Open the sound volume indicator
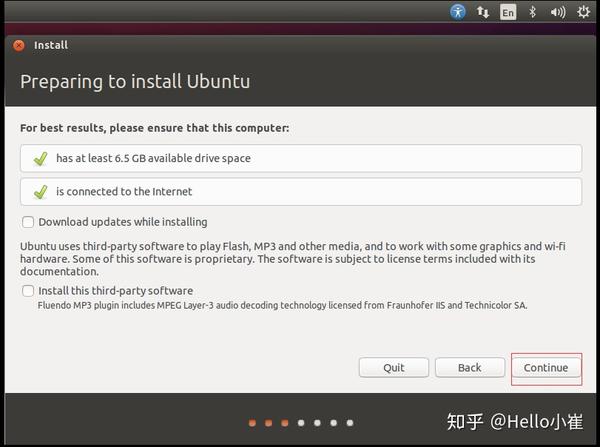 558,12
